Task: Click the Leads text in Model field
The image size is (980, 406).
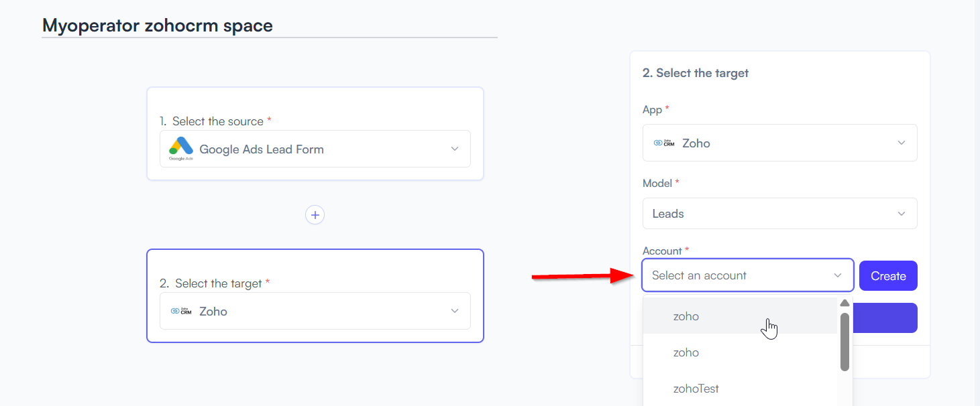Action: point(668,214)
